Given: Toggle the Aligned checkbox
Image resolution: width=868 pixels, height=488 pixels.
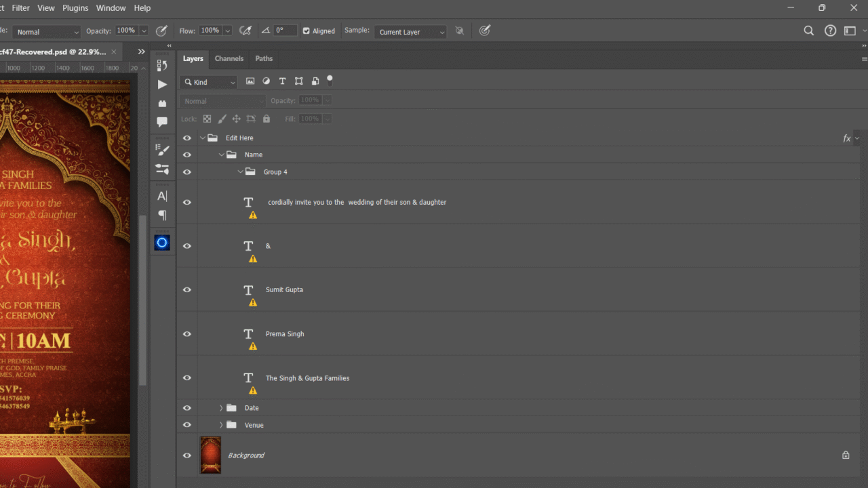Looking at the screenshot, I should [x=307, y=31].
